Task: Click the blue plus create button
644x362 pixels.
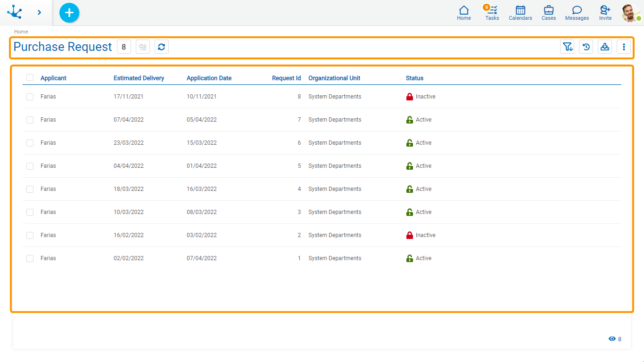Action: tap(69, 13)
